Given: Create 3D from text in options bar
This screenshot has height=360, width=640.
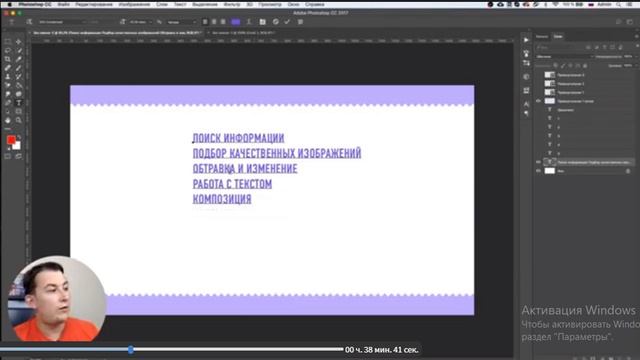Looking at the screenshot, I should tap(300, 22).
